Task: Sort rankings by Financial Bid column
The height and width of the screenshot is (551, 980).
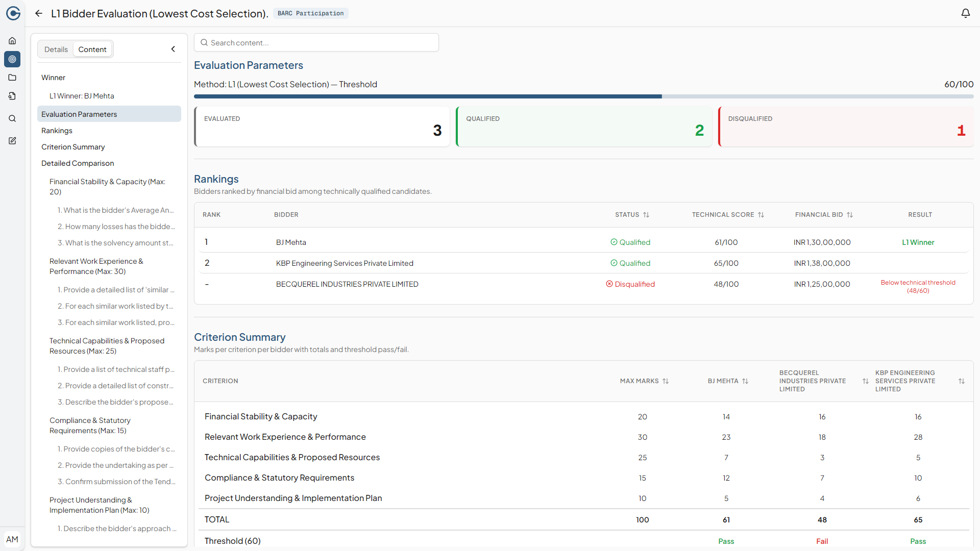Action: click(x=850, y=215)
